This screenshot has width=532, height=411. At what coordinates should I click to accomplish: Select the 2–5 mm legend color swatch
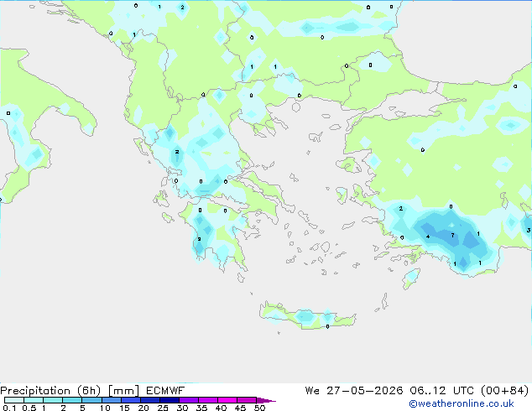point(72,400)
